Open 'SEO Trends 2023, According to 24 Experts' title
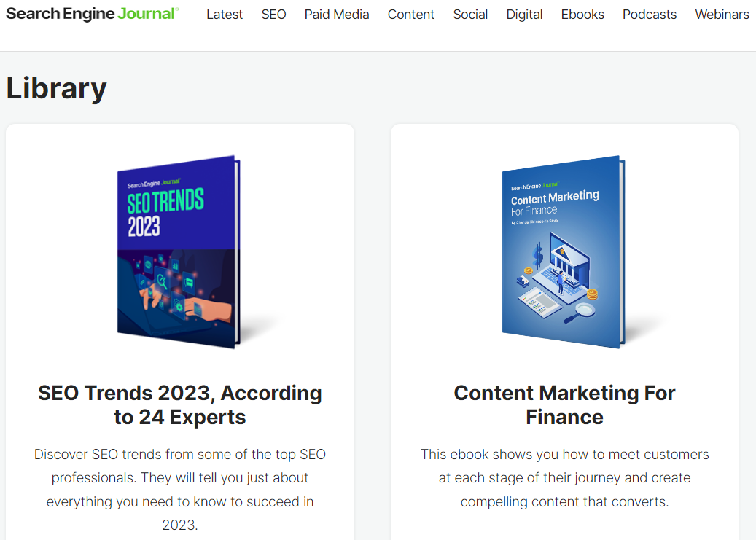 (180, 405)
